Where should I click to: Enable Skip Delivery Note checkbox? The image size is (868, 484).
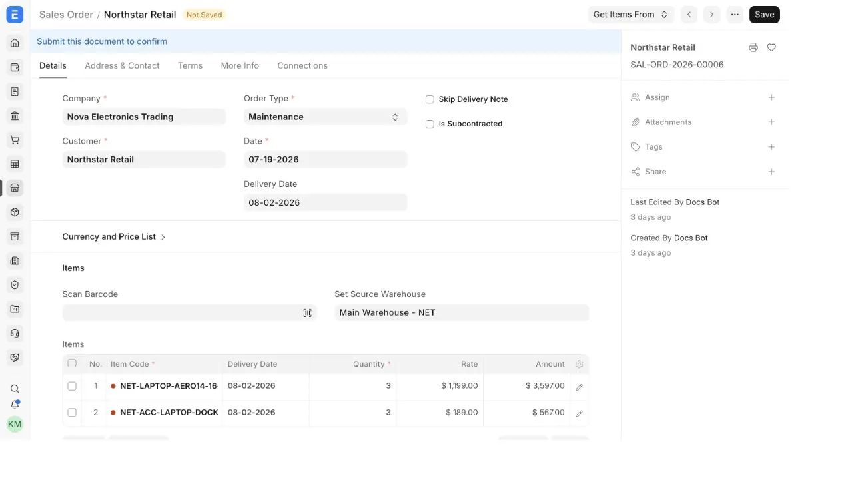pos(430,99)
